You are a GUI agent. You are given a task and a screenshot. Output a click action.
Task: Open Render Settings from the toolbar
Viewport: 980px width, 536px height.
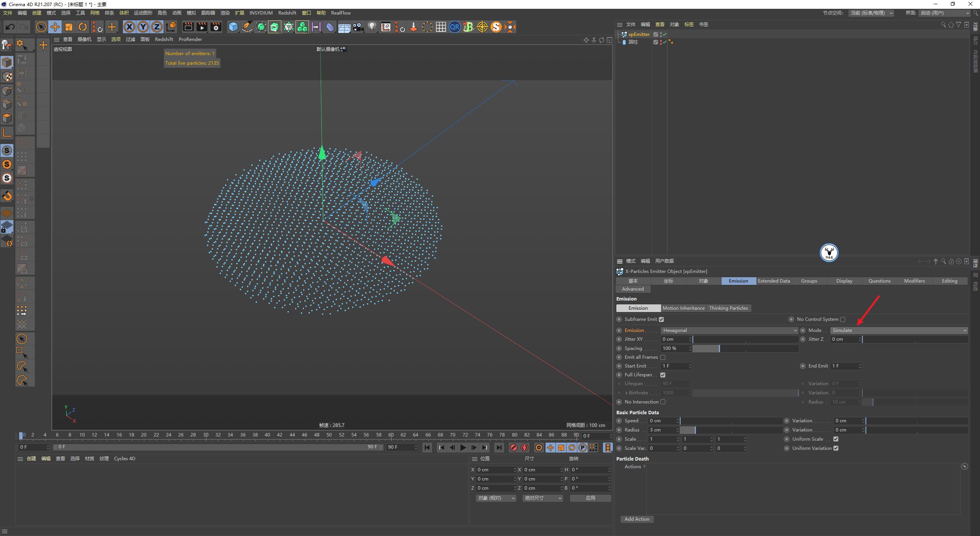pyautogui.click(x=216, y=27)
